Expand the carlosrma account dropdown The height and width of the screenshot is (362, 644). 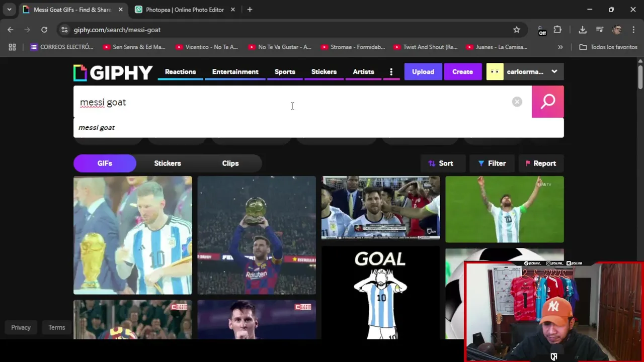pyautogui.click(x=554, y=71)
